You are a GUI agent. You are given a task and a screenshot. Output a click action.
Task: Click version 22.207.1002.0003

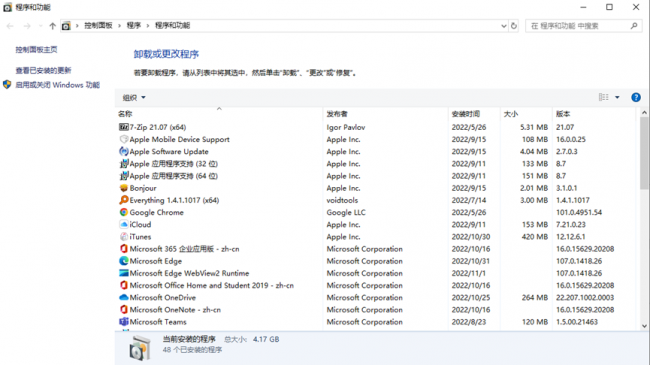pyautogui.click(x=585, y=297)
